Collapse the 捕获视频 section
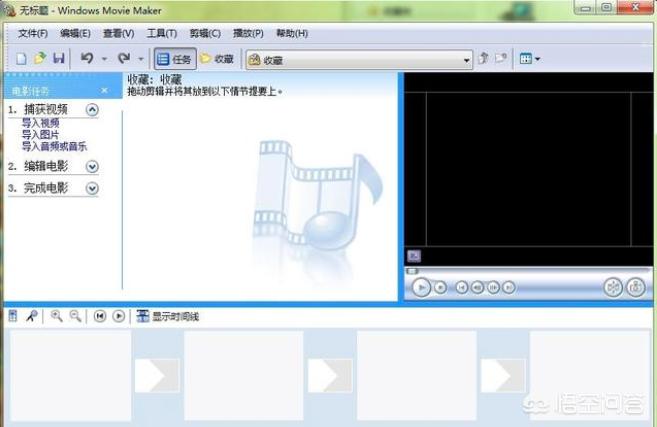This screenshot has width=657, height=427. pyautogui.click(x=92, y=110)
